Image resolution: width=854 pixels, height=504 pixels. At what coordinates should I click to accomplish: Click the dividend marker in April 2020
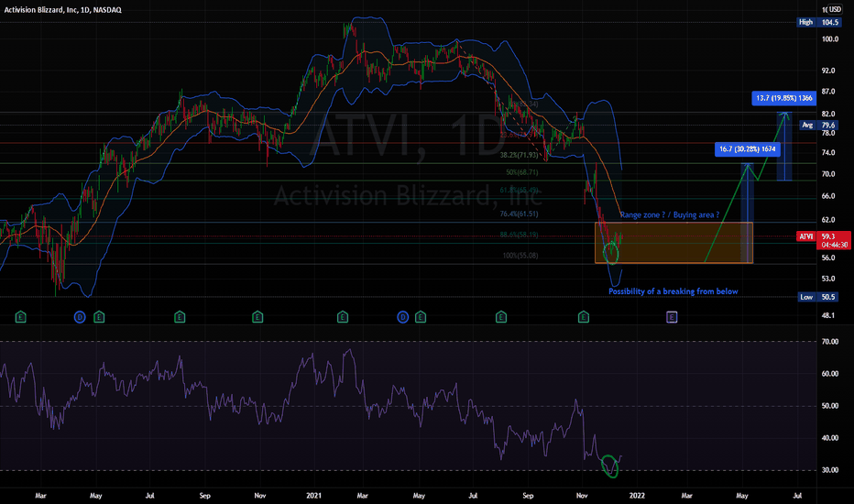click(x=80, y=316)
